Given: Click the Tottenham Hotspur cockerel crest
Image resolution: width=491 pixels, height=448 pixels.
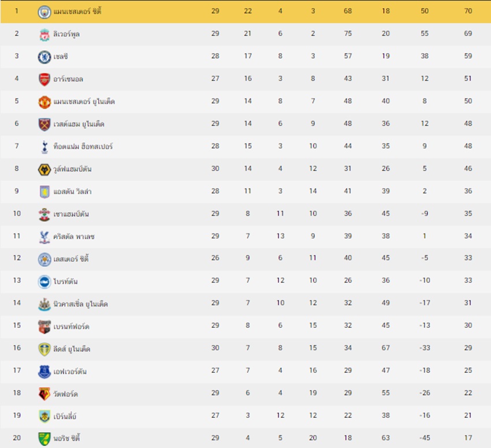Looking at the screenshot, I should point(44,147).
